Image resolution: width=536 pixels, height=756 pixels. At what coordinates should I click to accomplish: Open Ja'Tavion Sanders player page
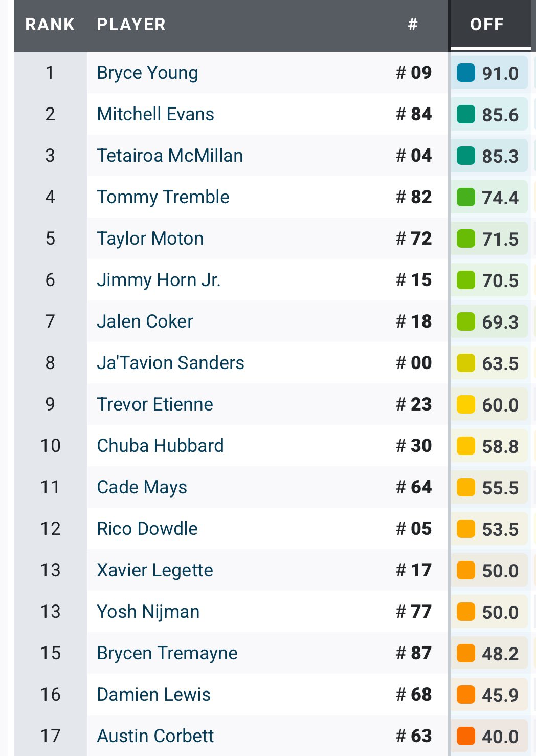pos(170,363)
